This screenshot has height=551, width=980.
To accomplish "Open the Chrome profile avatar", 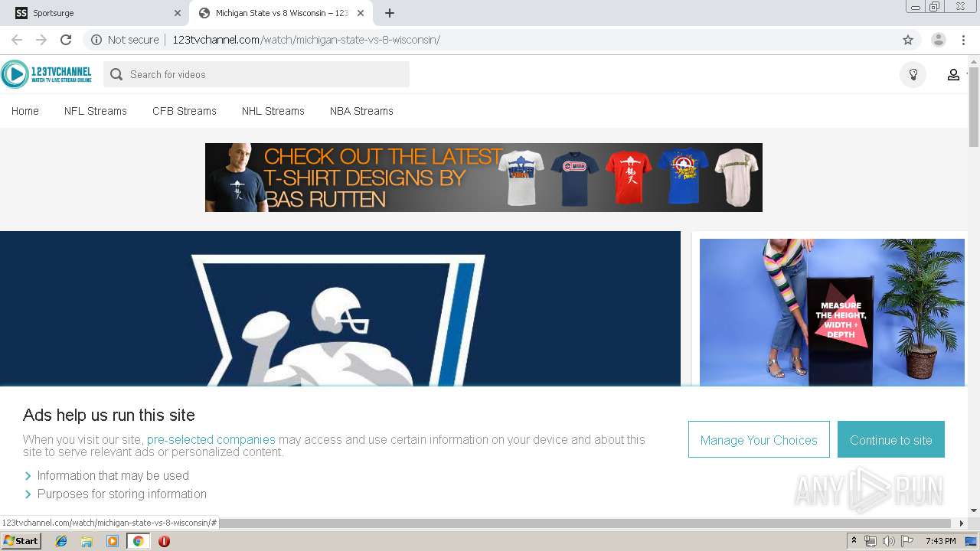I will [x=939, y=40].
